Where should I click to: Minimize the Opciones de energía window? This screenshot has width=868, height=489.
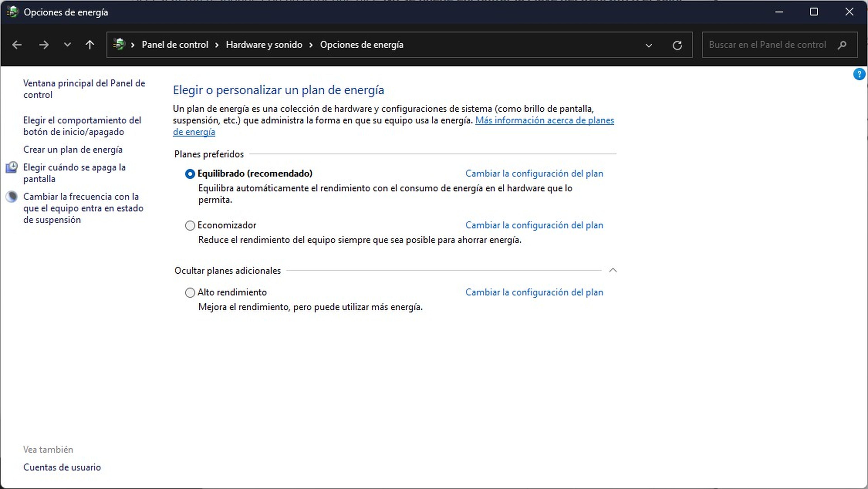[x=779, y=12]
